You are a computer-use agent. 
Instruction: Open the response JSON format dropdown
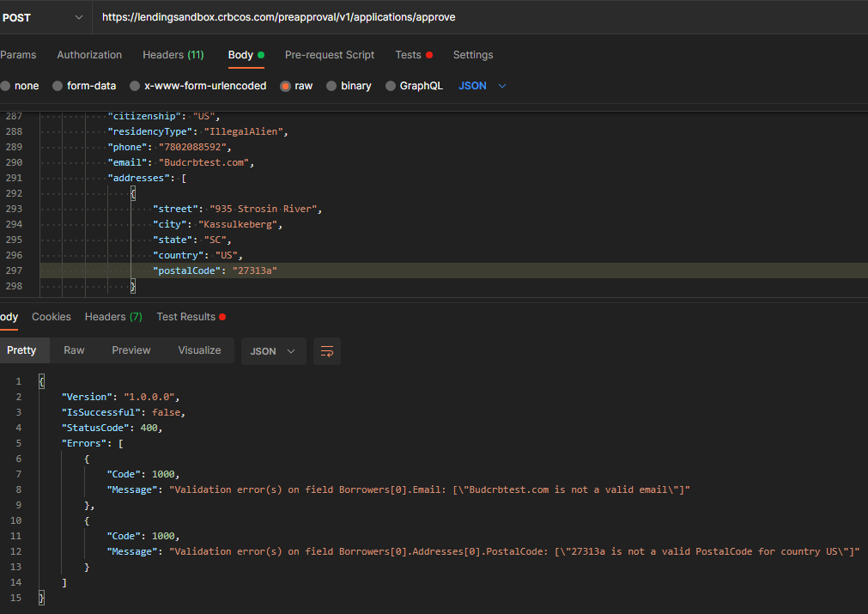273,351
